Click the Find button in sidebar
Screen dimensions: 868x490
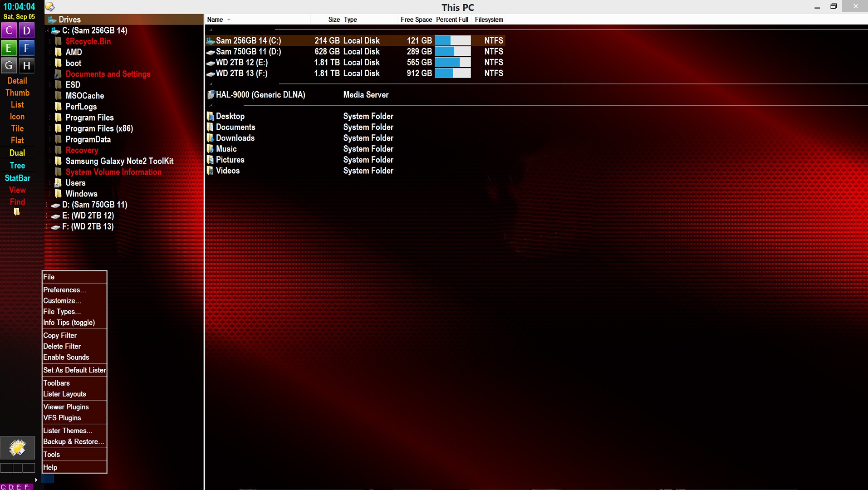tap(17, 202)
